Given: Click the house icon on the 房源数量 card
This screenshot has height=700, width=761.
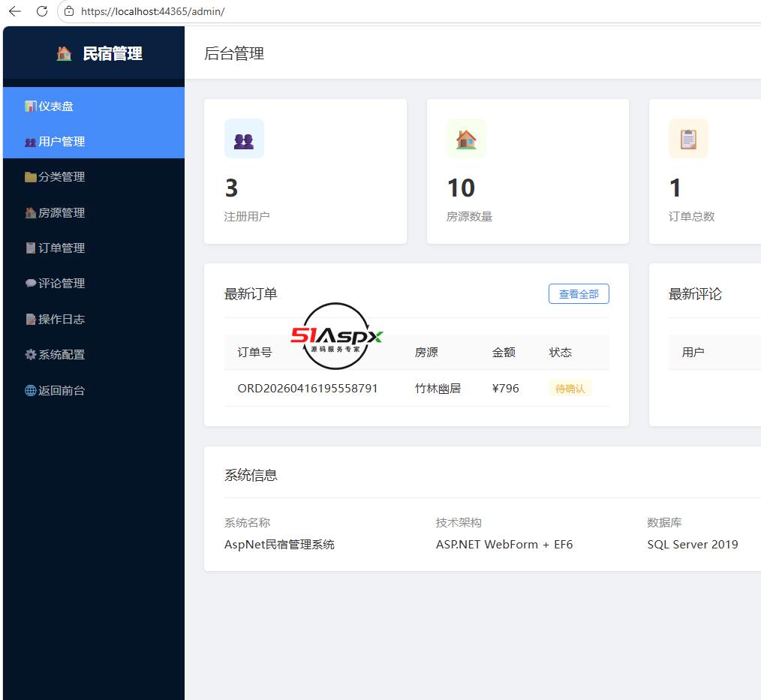Looking at the screenshot, I should click(x=466, y=140).
